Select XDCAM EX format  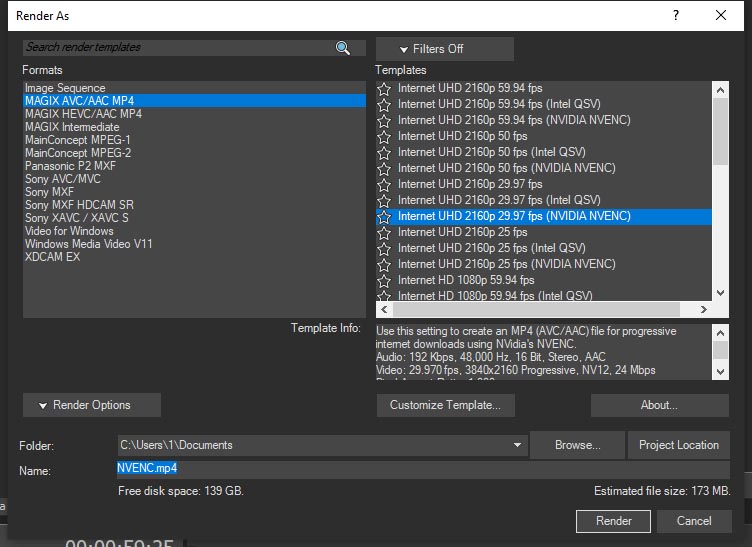(194, 256)
